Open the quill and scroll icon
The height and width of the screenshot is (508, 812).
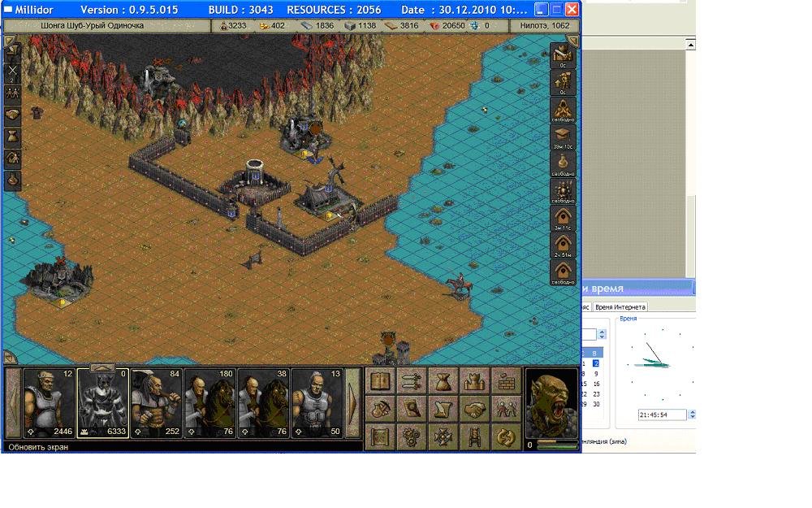(443, 409)
